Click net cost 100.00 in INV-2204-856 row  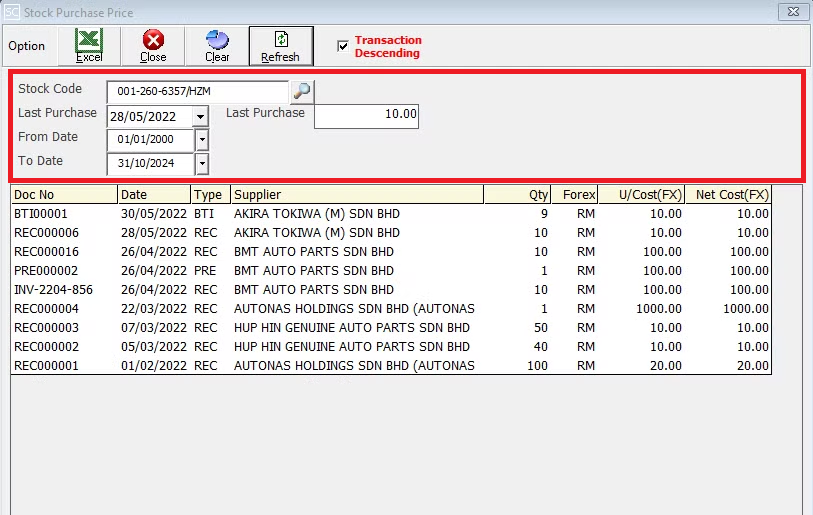point(749,289)
